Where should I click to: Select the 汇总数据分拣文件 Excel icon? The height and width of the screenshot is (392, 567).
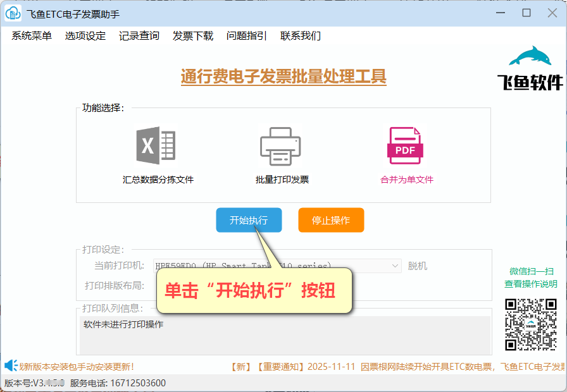tap(154, 144)
